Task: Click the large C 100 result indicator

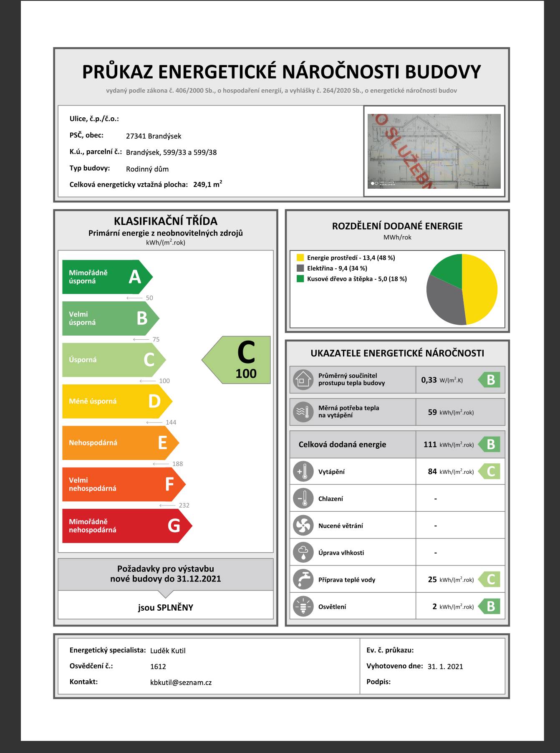Action: pyautogui.click(x=239, y=360)
